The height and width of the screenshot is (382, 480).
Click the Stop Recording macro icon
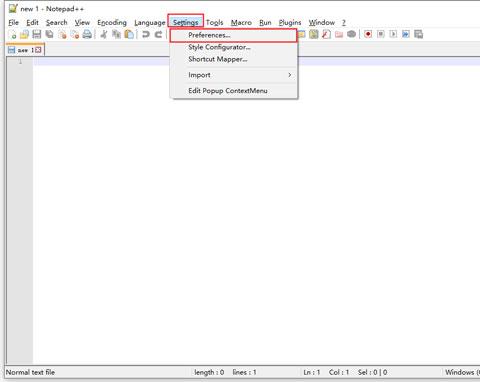pyautogui.click(x=381, y=34)
